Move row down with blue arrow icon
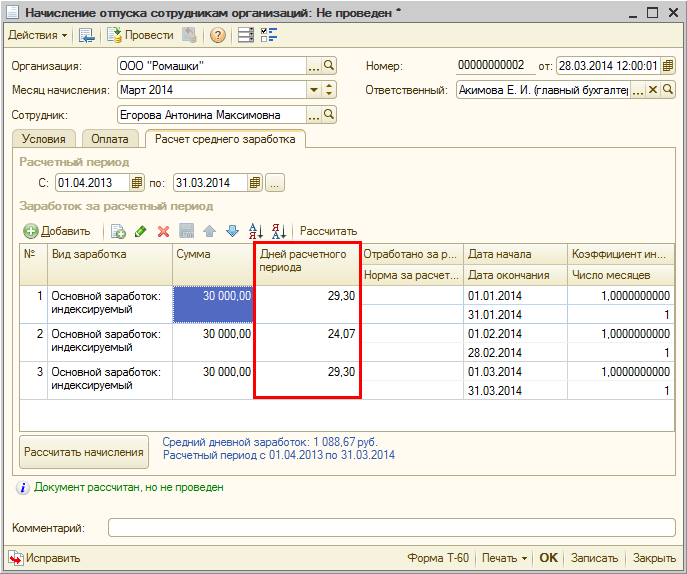Screen dimensions: 687x574 pos(231,230)
